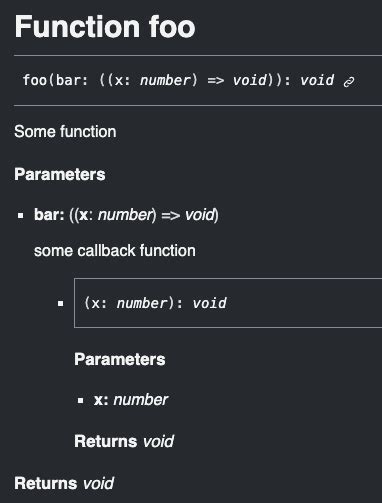Click the bold "bar:" parameter name

click(49, 214)
